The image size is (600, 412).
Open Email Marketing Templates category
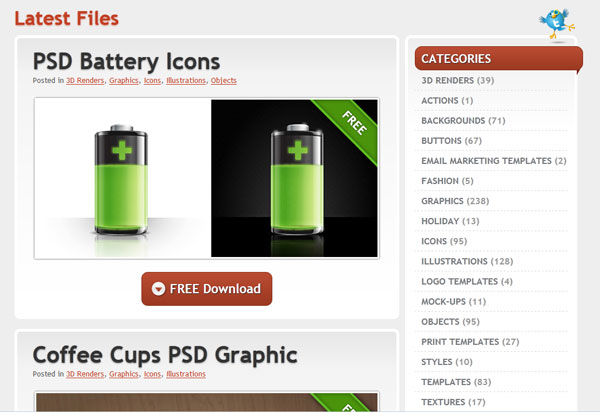(494, 161)
